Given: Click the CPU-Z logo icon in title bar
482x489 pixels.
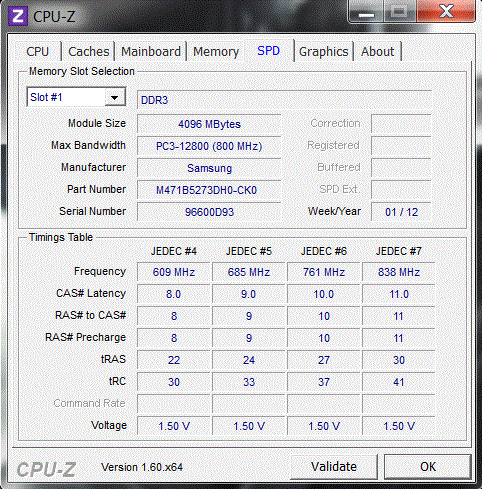Looking at the screenshot, I should point(17,16).
